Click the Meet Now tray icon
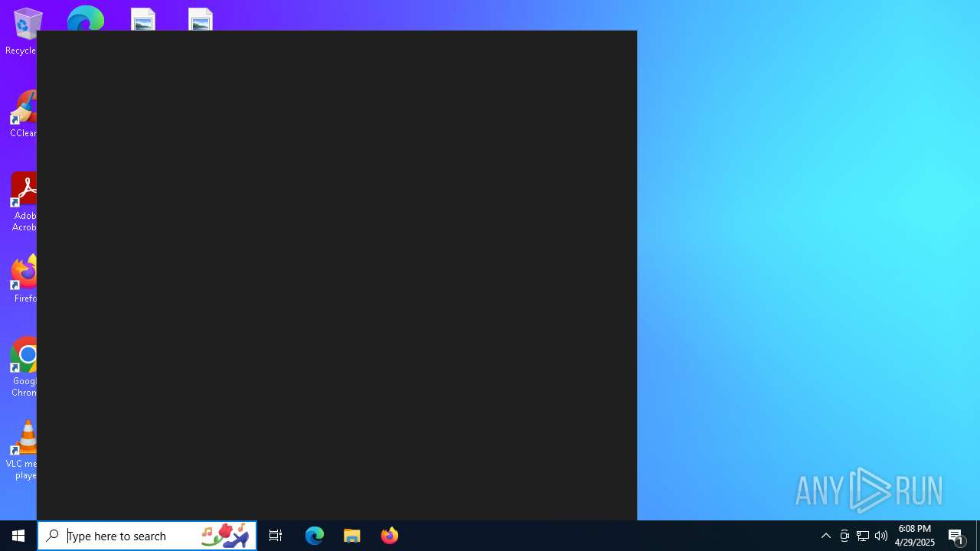The width and height of the screenshot is (980, 551). tap(844, 536)
